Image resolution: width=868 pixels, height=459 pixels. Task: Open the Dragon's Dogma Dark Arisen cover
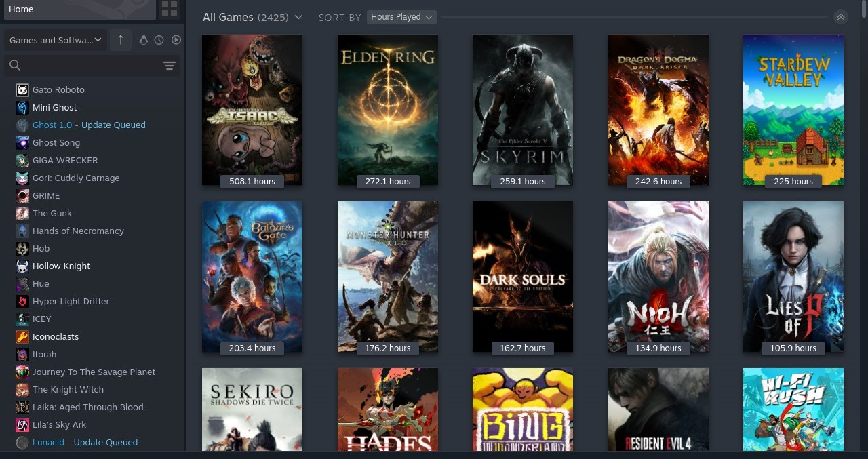coord(658,110)
